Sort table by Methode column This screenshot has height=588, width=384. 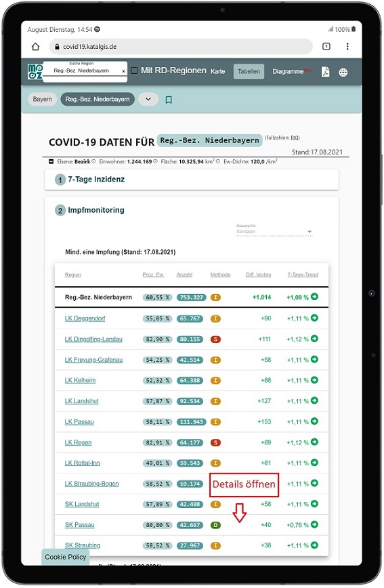pos(221,275)
